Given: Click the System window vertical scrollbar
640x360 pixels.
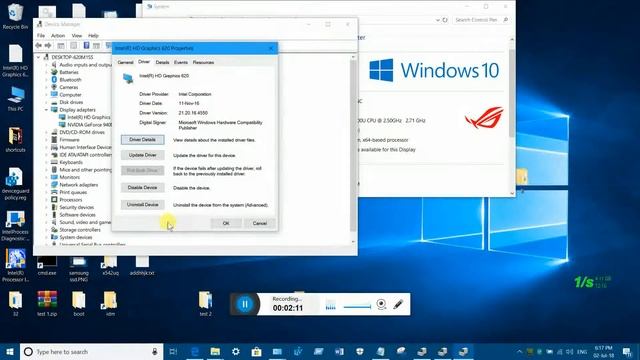Looking at the screenshot, I should pyautogui.click(x=512, y=94).
